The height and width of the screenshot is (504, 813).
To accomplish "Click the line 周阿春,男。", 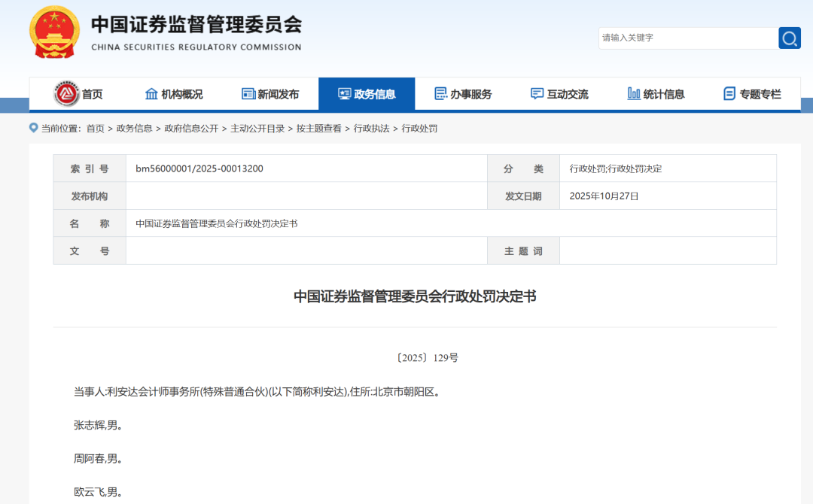I will 98,458.
